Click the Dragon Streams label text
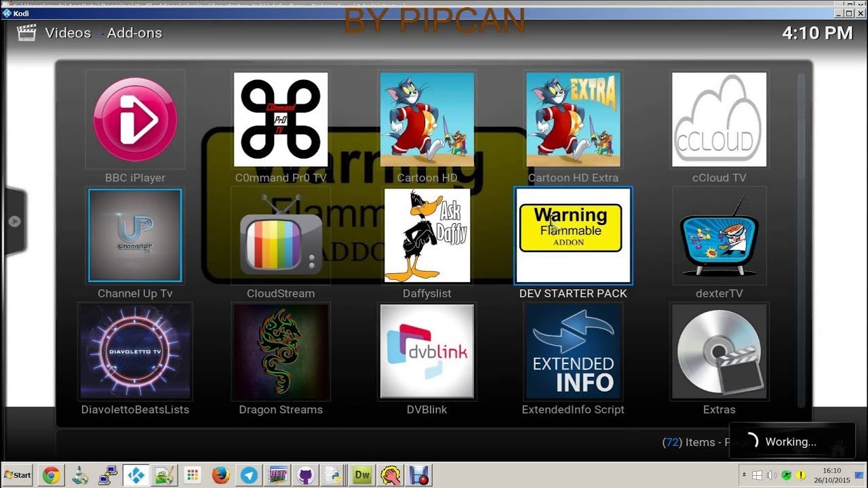The width and height of the screenshot is (868, 488). click(281, 409)
